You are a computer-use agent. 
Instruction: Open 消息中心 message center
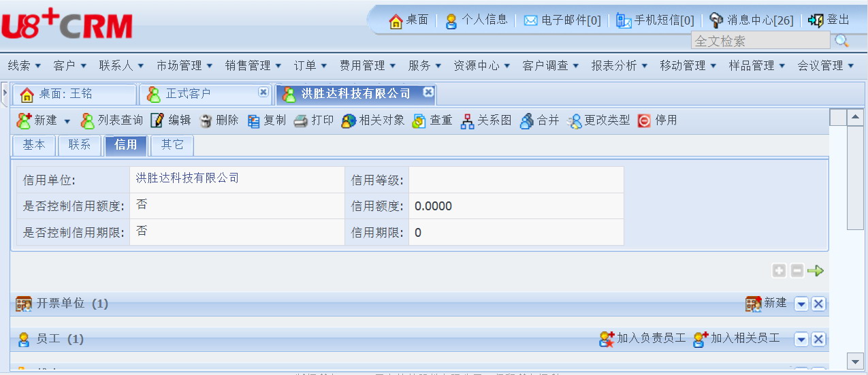[751, 20]
